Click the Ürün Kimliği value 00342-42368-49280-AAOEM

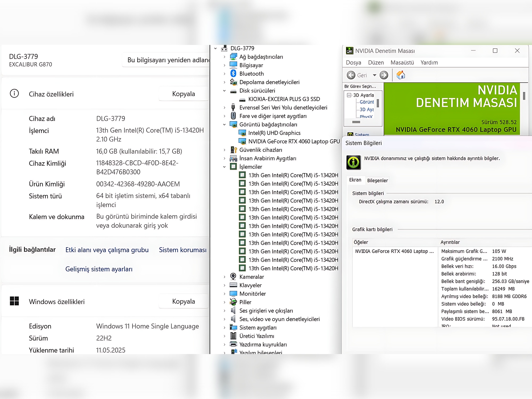click(x=138, y=184)
